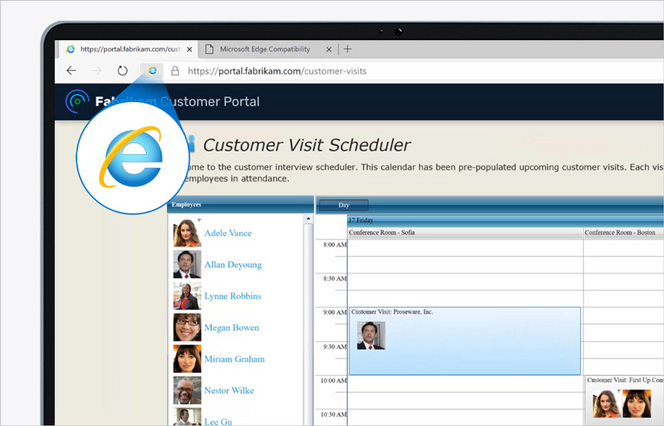
Task: Click the padlock site security icon
Action: click(175, 71)
